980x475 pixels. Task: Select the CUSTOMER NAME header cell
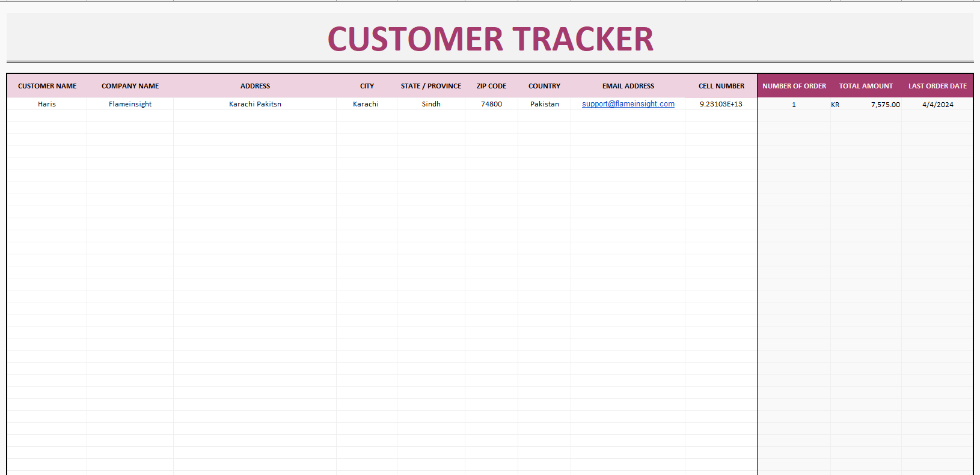pyautogui.click(x=47, y=86)
